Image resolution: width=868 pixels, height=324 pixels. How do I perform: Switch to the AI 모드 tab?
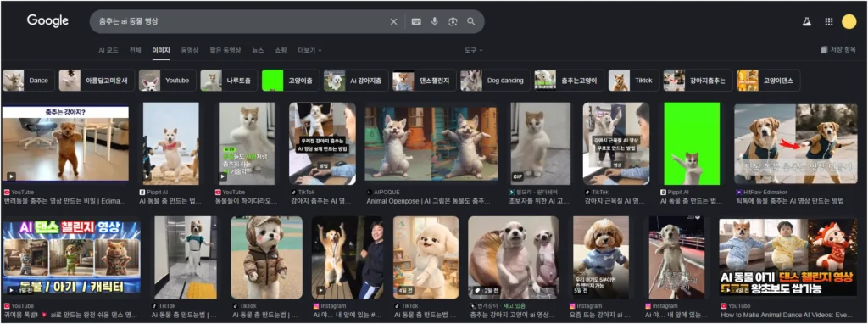[108, 50]
